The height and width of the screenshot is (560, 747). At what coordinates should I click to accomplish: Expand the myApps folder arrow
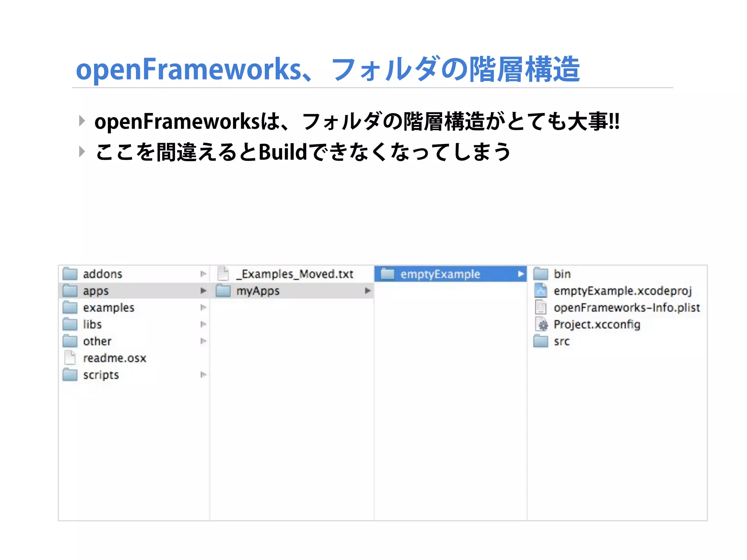(x=368, y=291)
